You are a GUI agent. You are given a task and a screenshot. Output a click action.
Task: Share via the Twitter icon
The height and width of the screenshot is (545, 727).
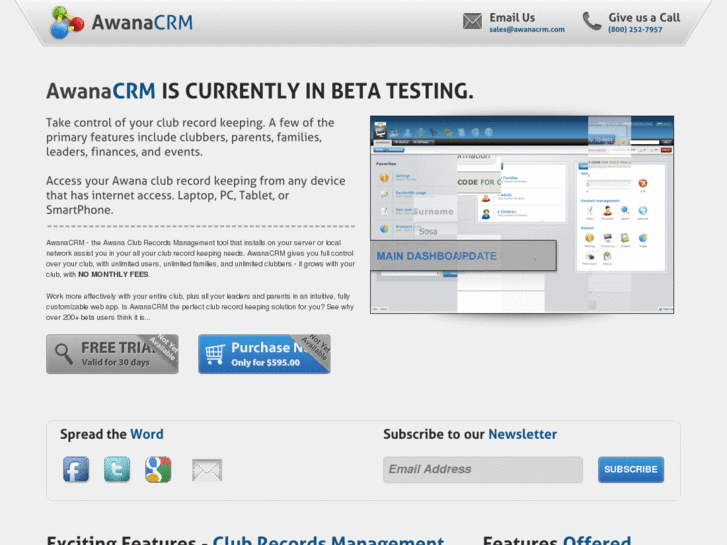point(117,469)
